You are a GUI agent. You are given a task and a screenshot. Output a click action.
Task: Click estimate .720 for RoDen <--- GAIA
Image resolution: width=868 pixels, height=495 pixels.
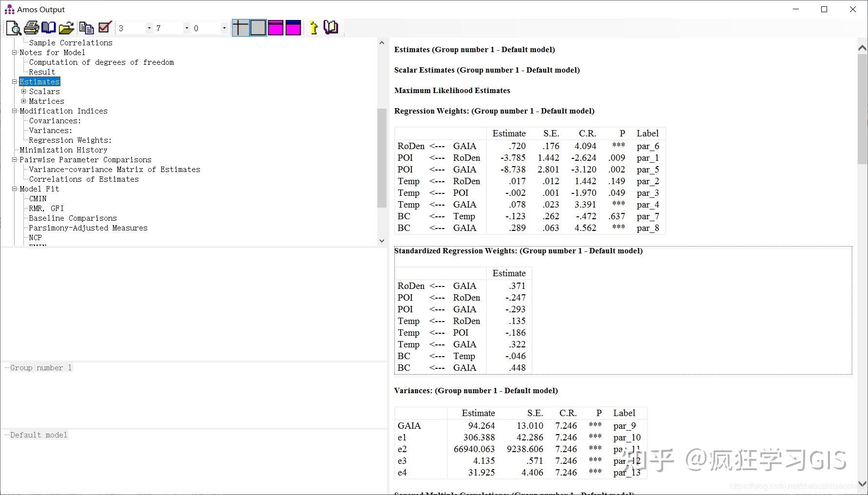(517, 146)
